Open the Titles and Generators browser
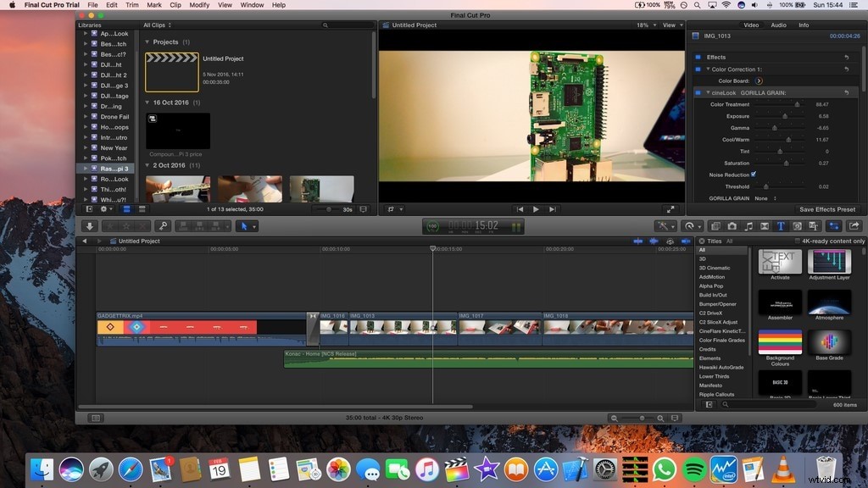 coord(781,225)
